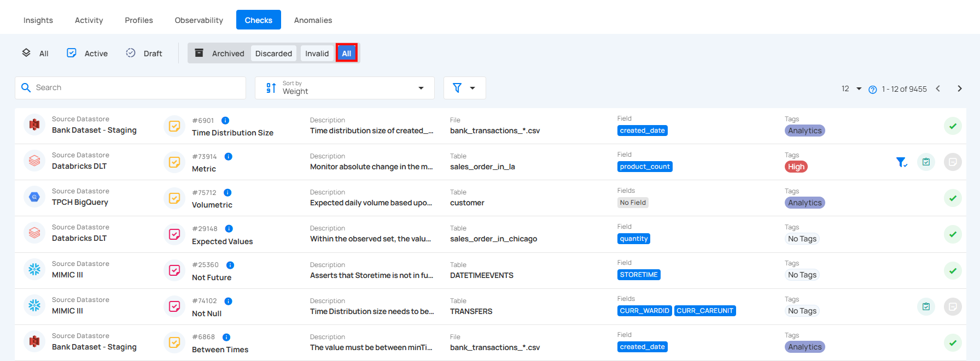Select the Checks tab
This screenshot has height=361, width=980.
tap(259, 20)
